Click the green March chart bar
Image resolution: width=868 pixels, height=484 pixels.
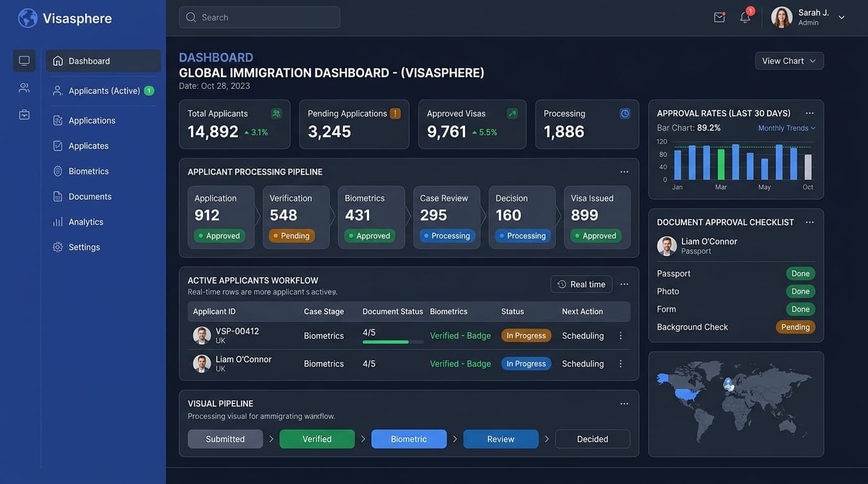[x=721, y=164]
